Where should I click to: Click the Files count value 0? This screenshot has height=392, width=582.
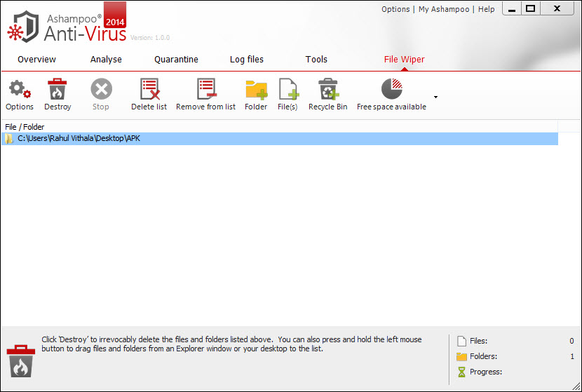click(x=571, y=341)
